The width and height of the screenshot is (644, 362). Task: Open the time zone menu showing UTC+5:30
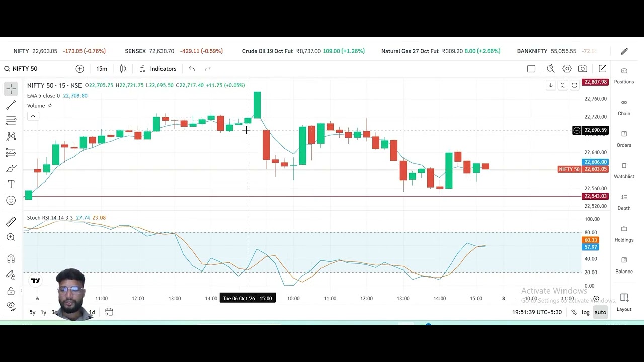[x=537, y=312]
